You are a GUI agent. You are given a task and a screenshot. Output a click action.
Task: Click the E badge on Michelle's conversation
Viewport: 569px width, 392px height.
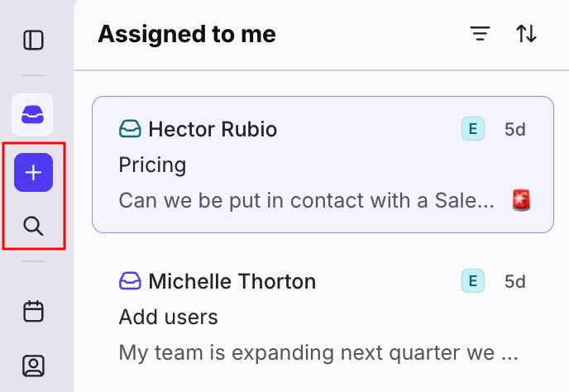coord(472,281)
